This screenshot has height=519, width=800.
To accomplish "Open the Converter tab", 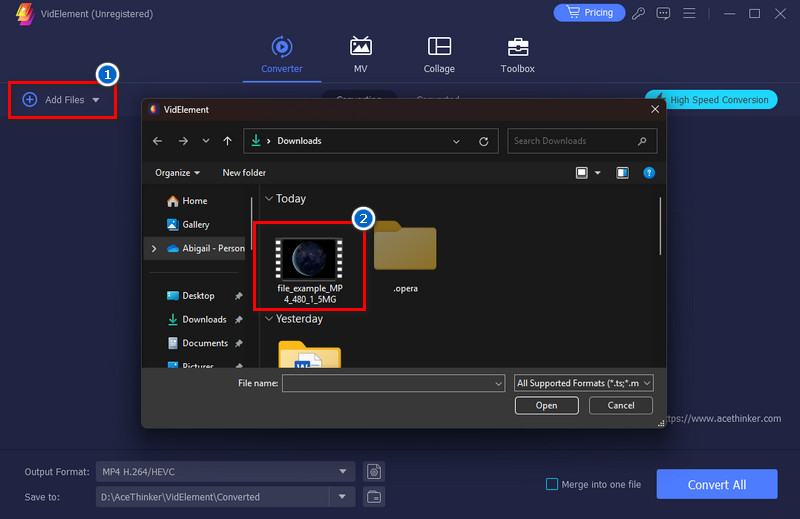I will click(x=282, y=55).
